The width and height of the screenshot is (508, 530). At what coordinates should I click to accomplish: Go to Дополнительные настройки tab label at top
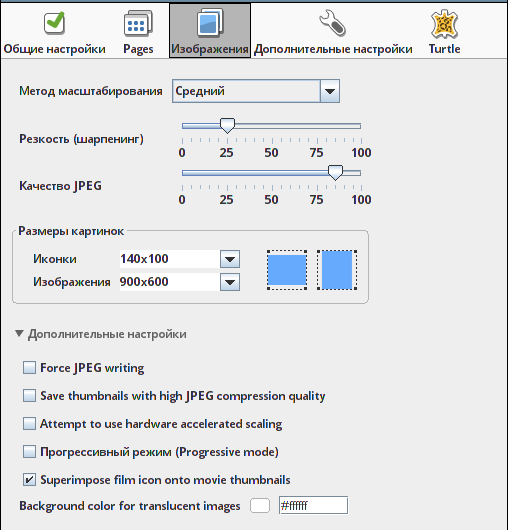(333, 49)
